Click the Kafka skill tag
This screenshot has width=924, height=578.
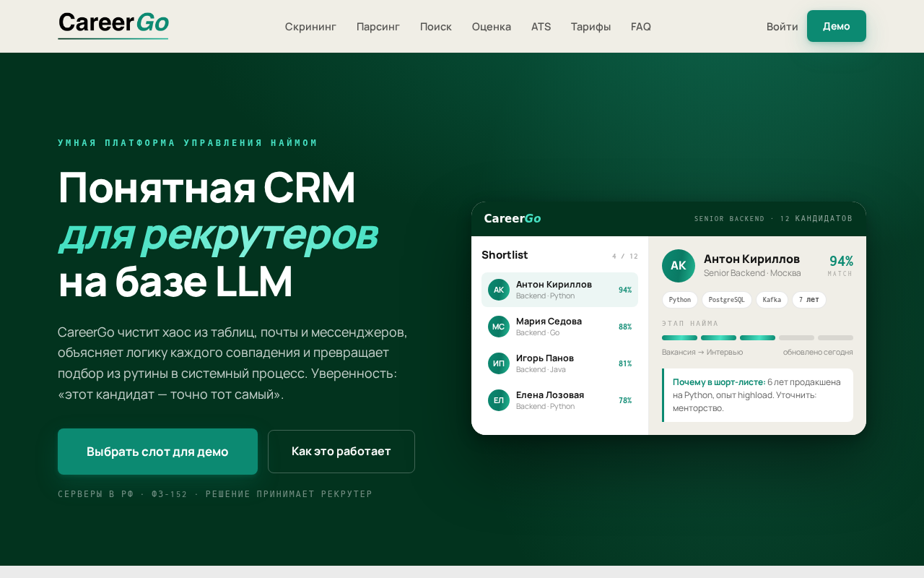772,300
